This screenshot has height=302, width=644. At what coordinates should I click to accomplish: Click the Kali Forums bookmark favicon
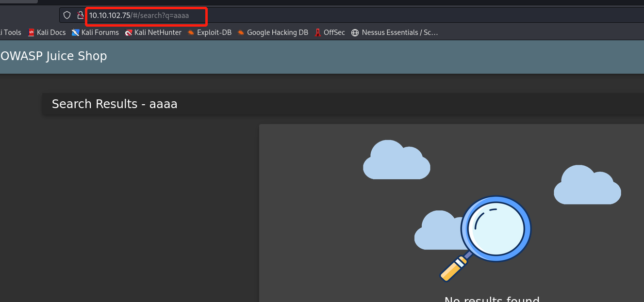tap(75, 32)
